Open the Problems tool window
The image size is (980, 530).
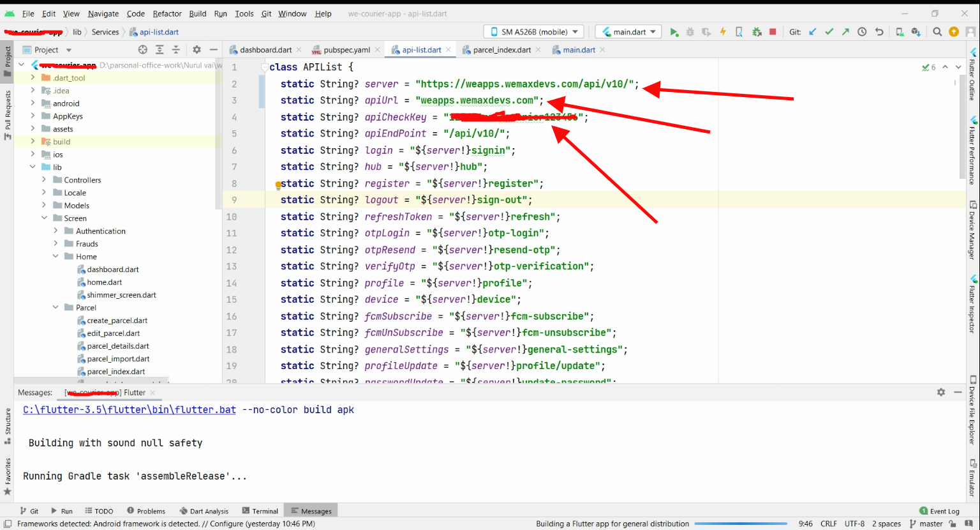point(146,511)
